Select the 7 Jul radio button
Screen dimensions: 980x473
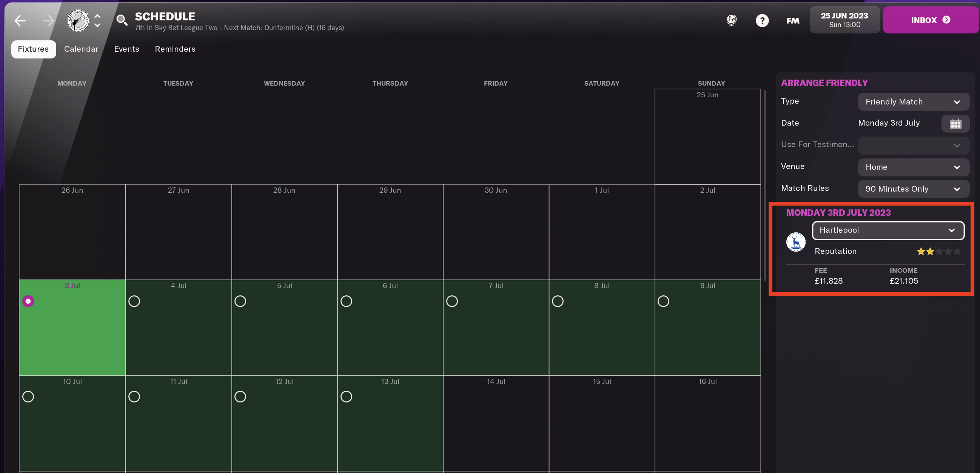[x=452, y=301]
